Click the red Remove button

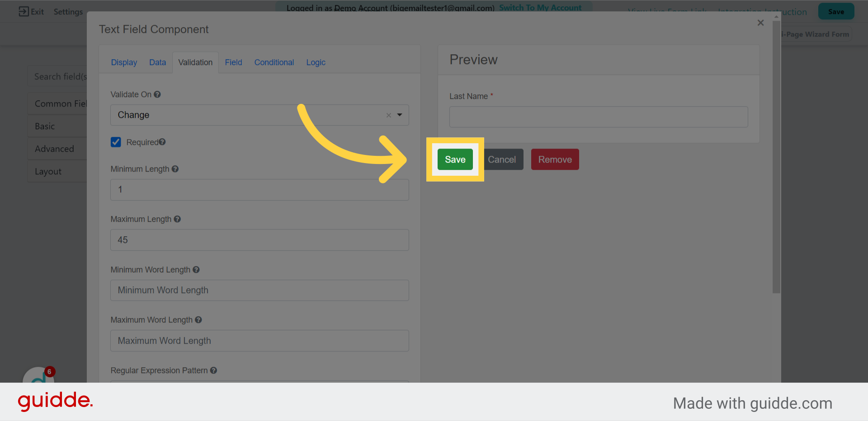click(x=555, y=159)
